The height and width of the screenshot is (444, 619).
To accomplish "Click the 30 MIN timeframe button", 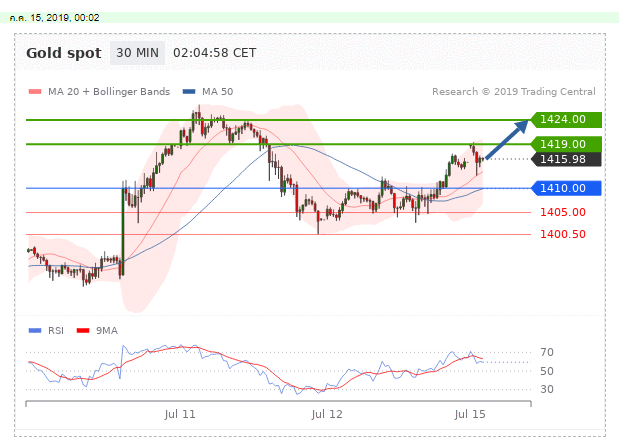I will 137,53.
